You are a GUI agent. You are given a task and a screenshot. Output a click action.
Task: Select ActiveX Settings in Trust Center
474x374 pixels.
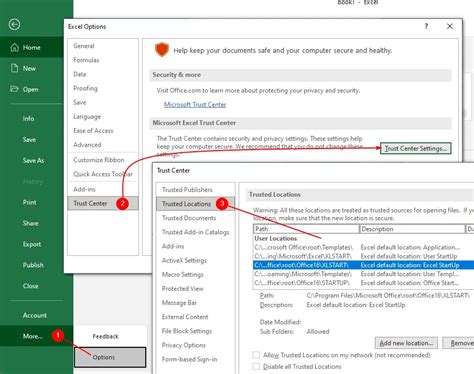pos(184,260)
